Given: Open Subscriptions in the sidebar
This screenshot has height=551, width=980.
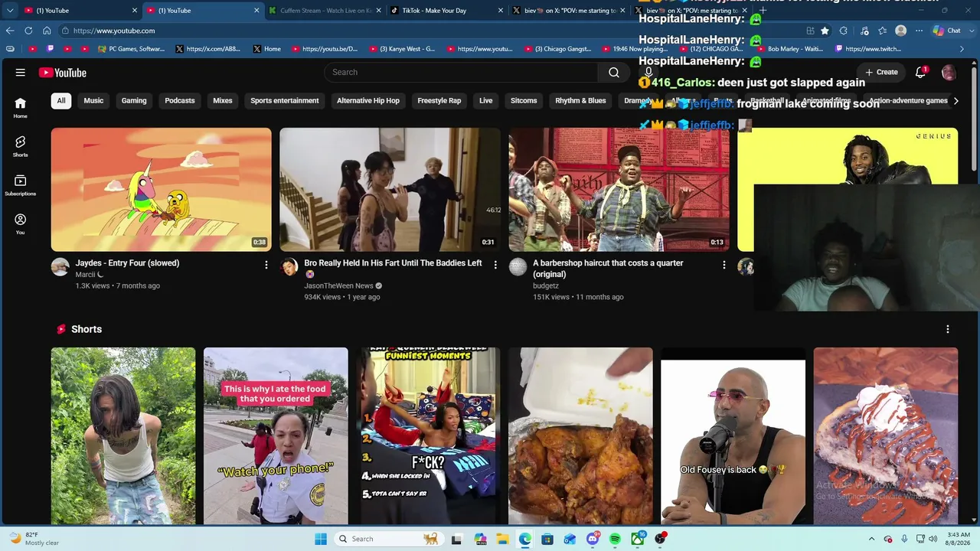Looking at the screenshot, I should pos(21,185).
